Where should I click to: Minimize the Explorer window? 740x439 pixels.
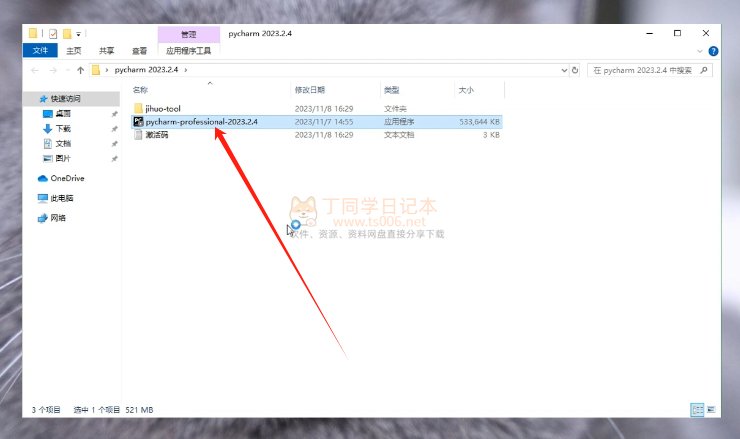[650, 34]
